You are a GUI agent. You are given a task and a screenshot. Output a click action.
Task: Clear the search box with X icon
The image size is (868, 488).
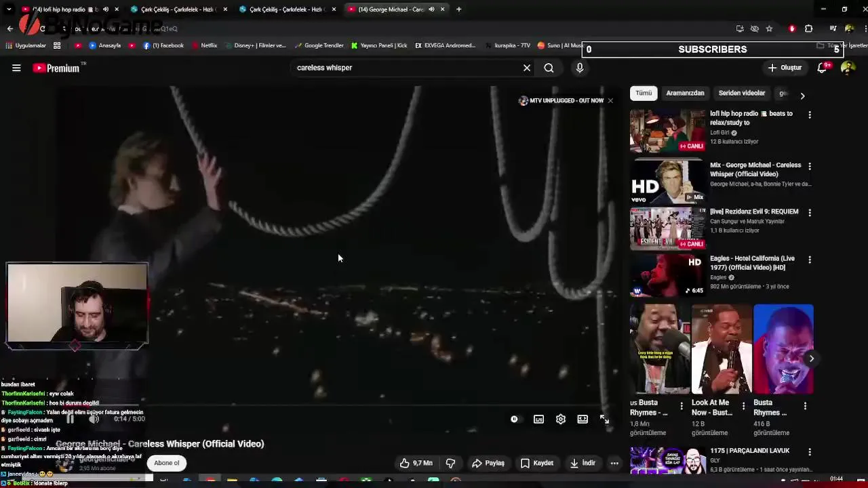[x=527, y=68]
